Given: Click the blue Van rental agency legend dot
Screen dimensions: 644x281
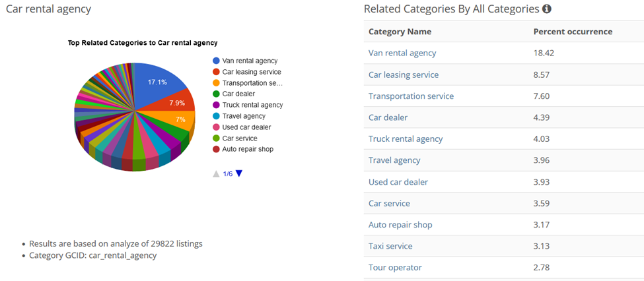Looking at the screenshot, I should (x=216, y=61).
